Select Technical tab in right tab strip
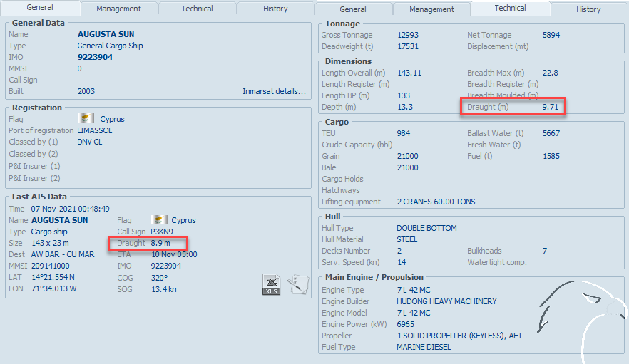 [510, 8]
